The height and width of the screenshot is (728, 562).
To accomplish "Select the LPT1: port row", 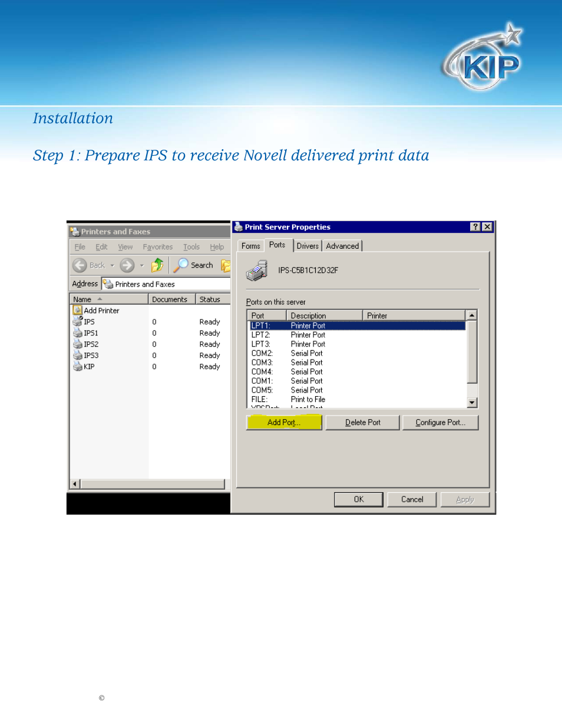I will click(357, 325).
